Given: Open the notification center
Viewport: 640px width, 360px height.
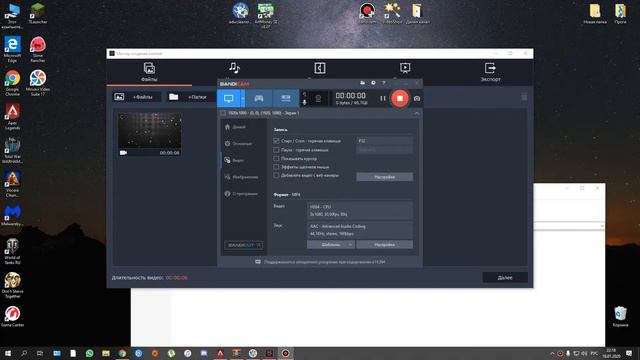Looking at the screenshot, I should [x=629, y=353].
